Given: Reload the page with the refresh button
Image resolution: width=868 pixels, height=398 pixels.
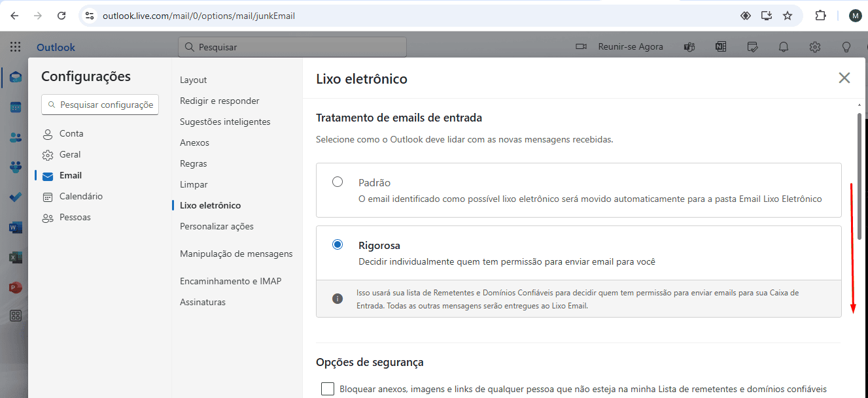Looking at the screenshot, I should point(61,16).
